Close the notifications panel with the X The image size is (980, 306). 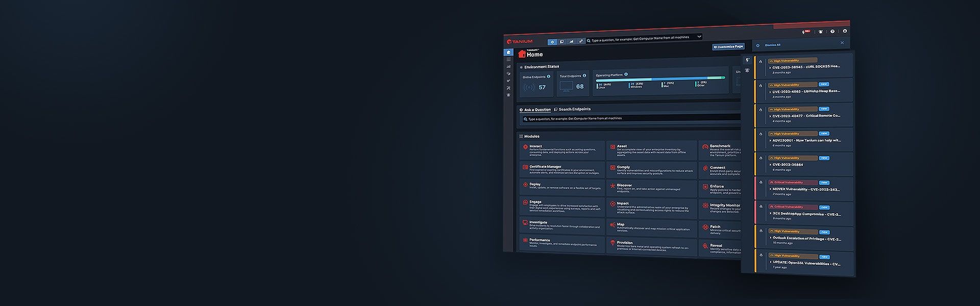842,43
